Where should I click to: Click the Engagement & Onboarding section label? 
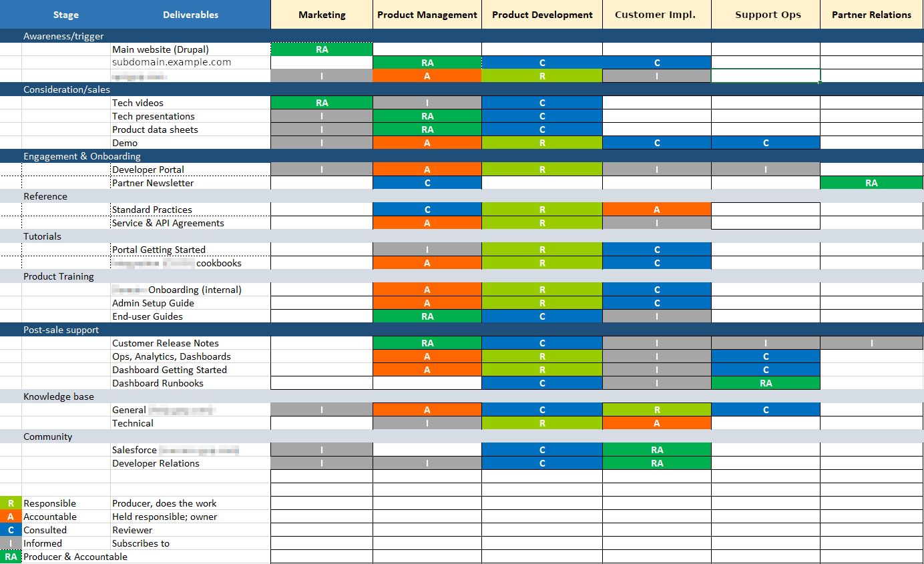pyautogui.click(x=82, y=156)
